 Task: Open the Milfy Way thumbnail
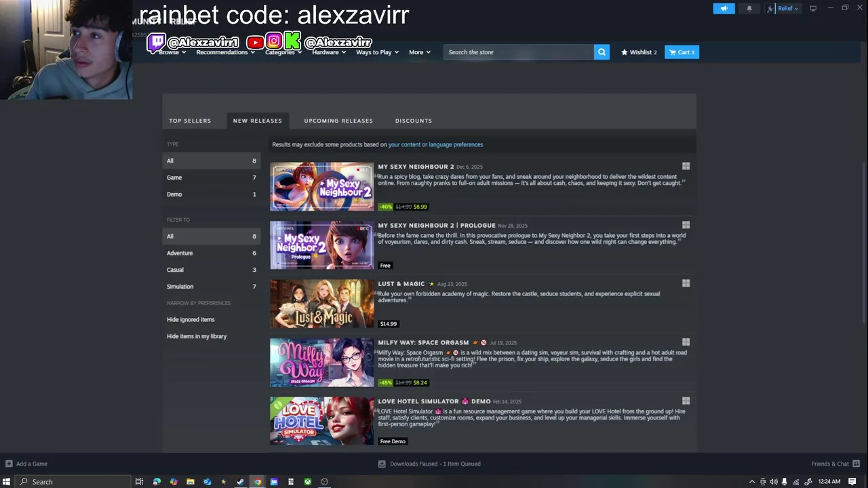[321, 363]
